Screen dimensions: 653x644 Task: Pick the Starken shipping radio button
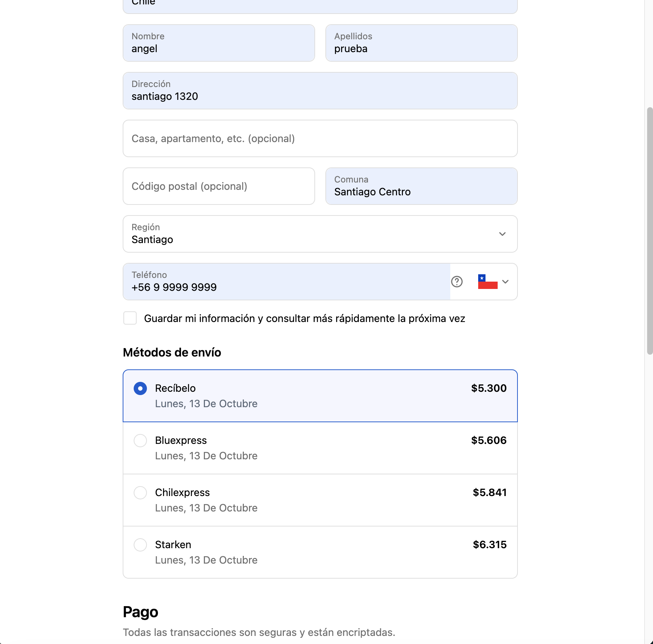tap(140, 545)
